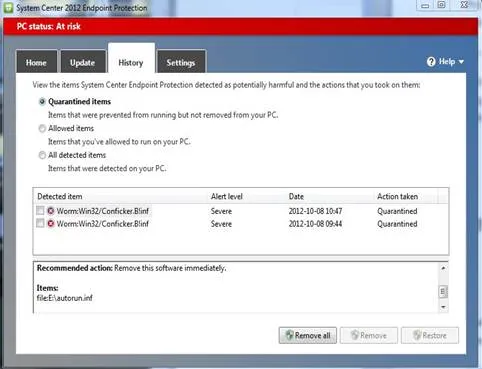Click the shield icon on Restore button

pyautogui.click(x=417, y=335)
